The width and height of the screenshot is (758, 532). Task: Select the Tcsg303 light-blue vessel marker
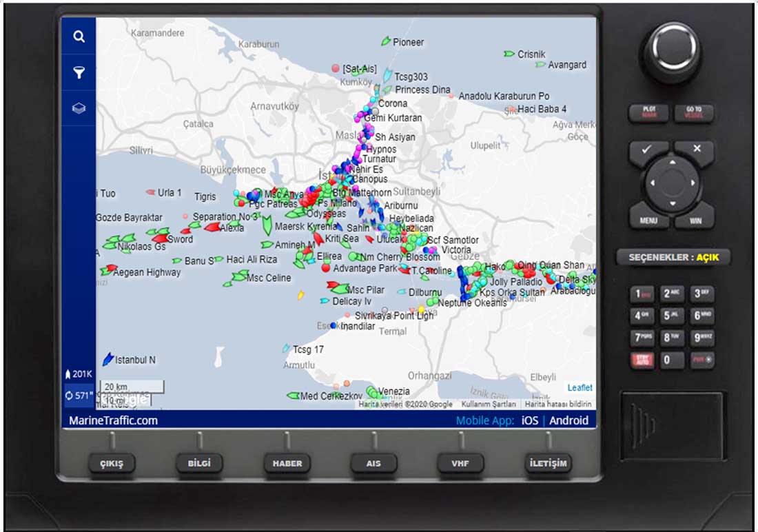tap(388, 75)
